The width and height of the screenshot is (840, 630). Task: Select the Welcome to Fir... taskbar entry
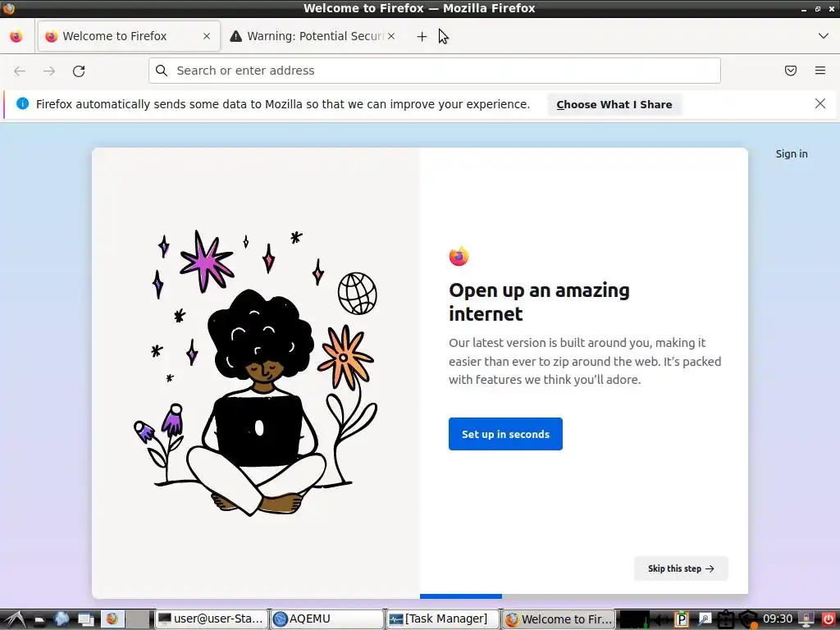click(x=559, y=619)
